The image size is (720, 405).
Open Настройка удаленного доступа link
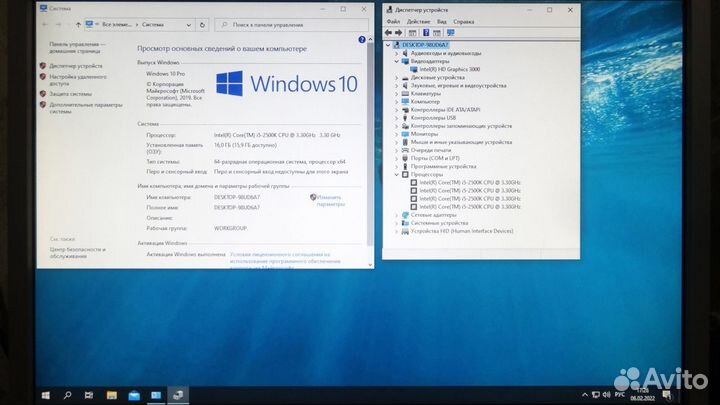78,80
